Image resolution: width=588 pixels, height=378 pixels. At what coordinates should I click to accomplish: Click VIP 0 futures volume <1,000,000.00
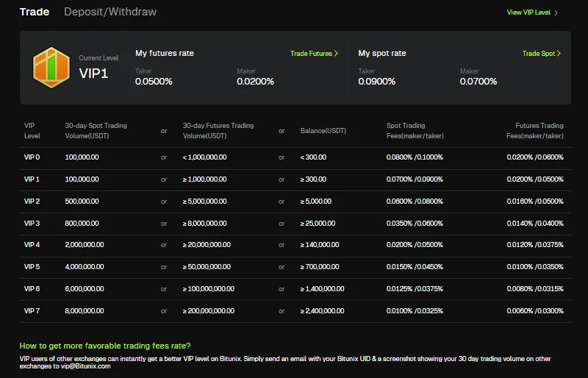pos(205,157)
